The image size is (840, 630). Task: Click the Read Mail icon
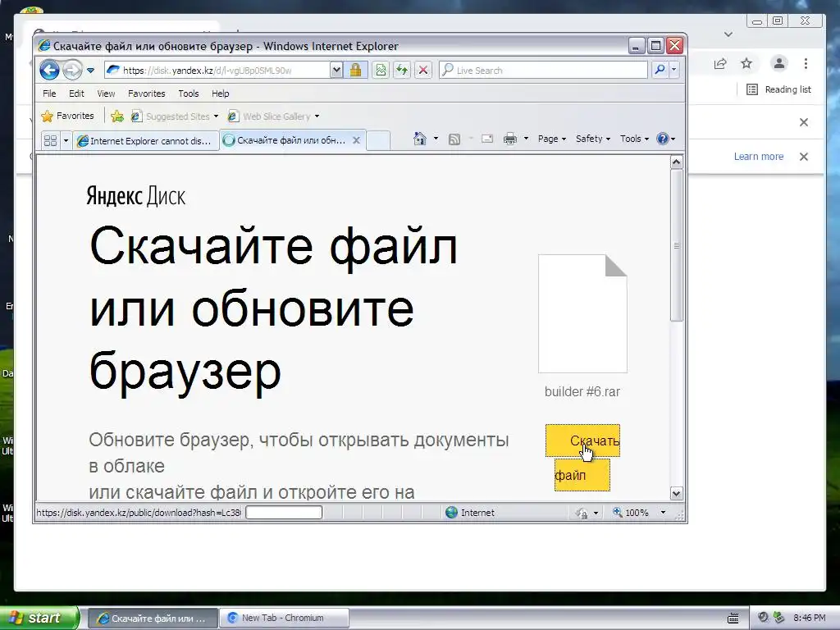pos(487,139)
